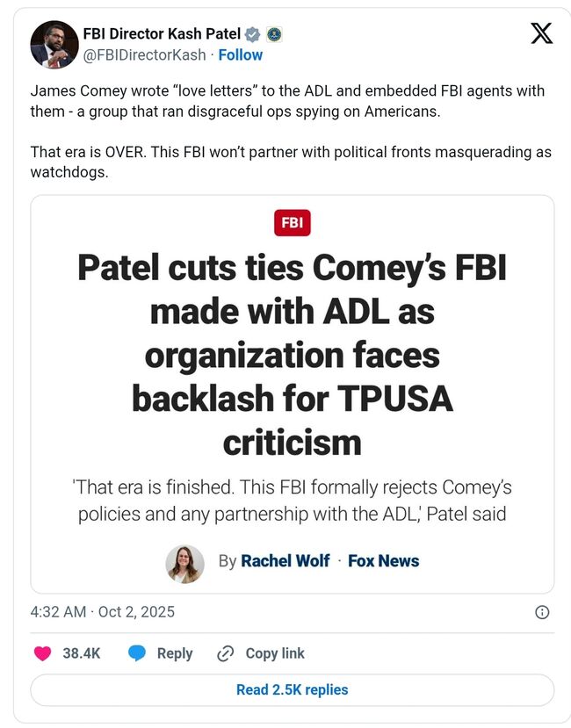571x728 pixels.
Task: Open the Fox News source link
Action: [383, 561]
